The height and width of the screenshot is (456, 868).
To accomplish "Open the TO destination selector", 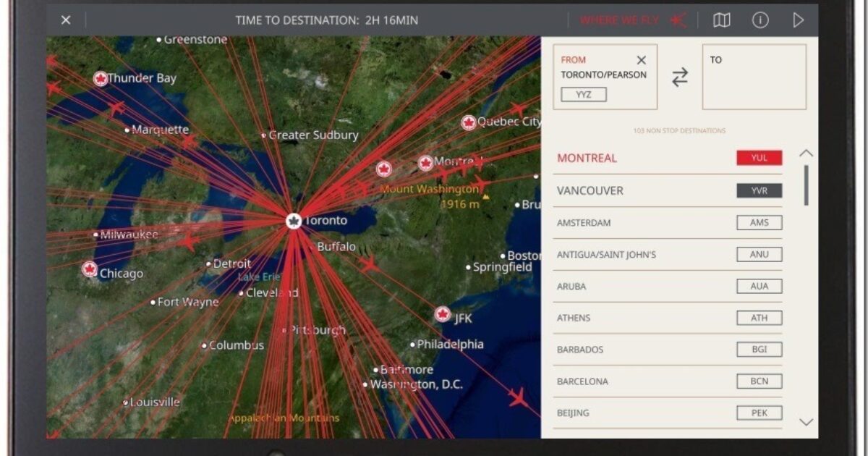I will [754, 76].
